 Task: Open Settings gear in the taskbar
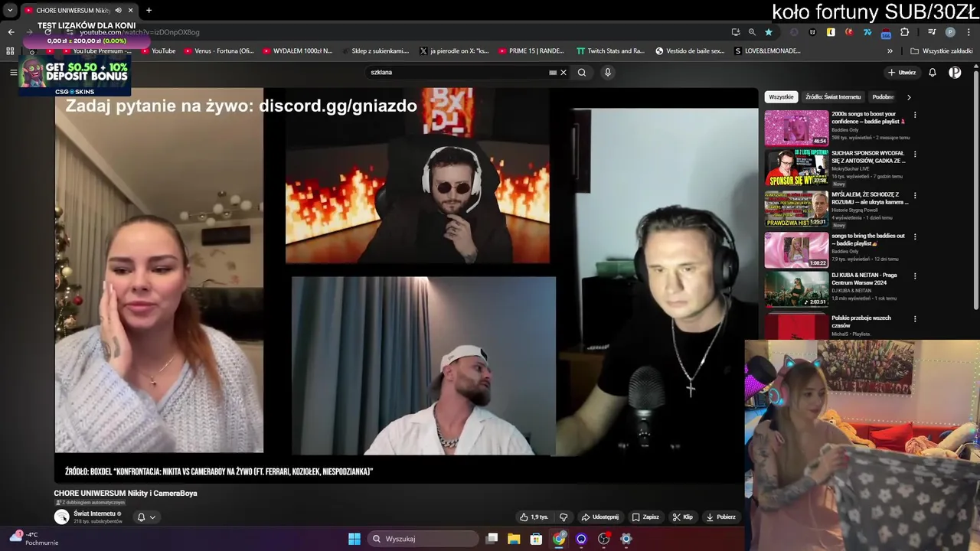point(626,539)
